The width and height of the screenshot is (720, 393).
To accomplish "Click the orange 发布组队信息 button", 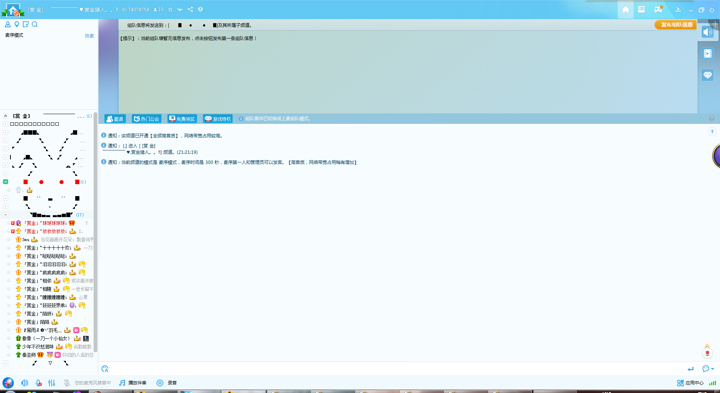I will pos(675,25).
